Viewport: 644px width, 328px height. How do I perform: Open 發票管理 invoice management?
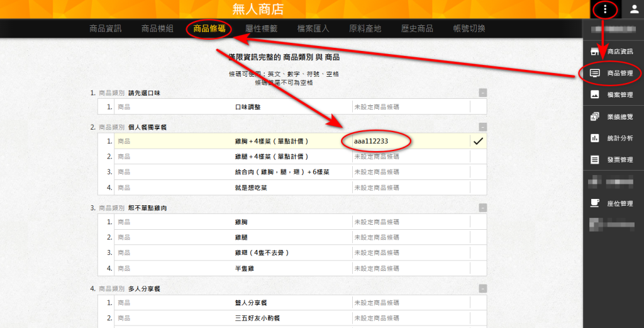(613, 160)
